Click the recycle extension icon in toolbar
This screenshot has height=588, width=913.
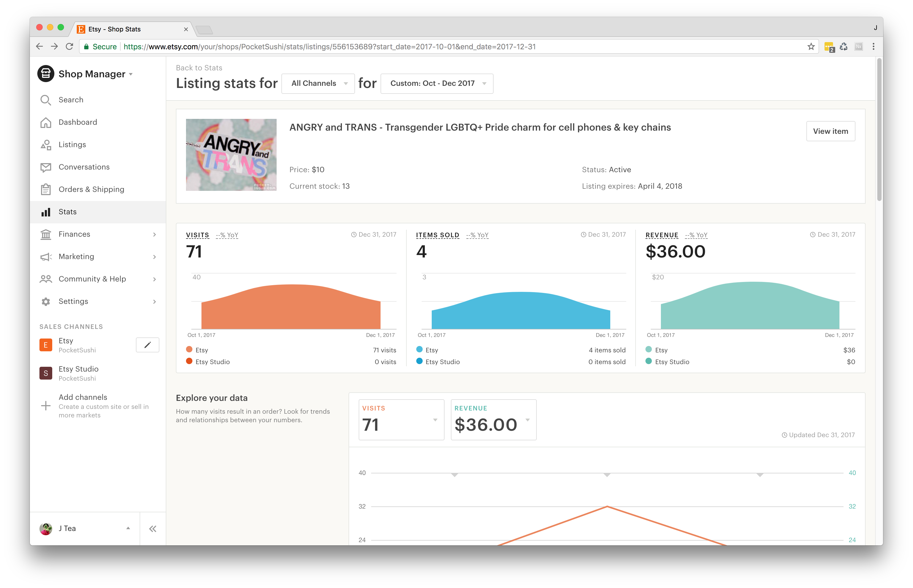click(x=843, y=47)
